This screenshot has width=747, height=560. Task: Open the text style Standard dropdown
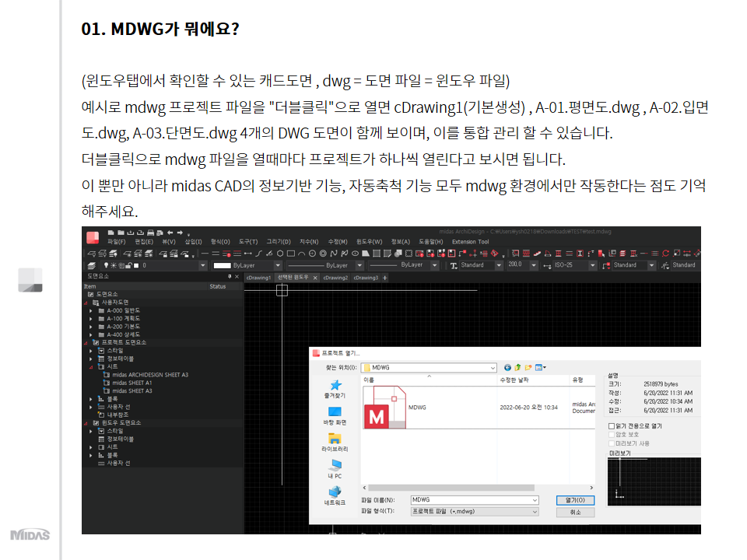click(x=499, y=266)
